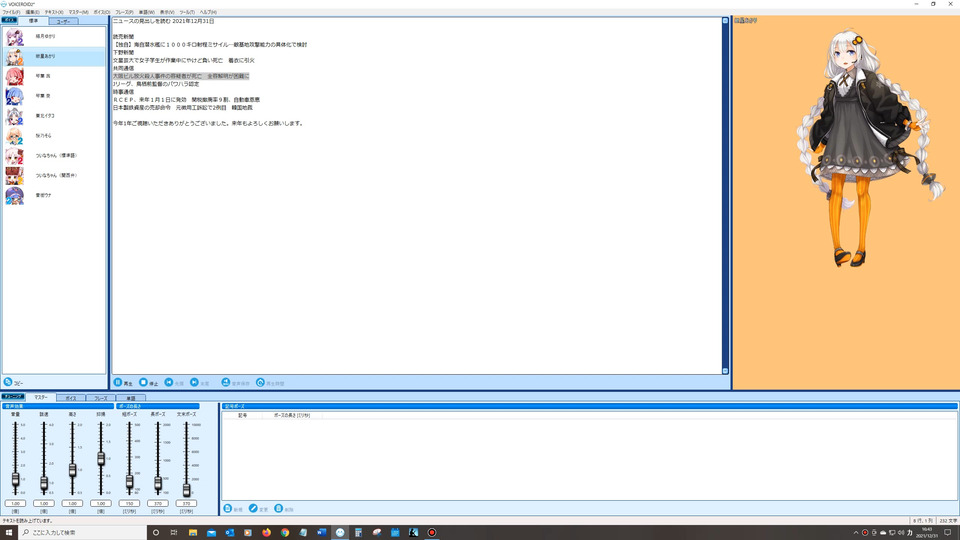Image resolution: width=960 pixels, height=540 pixels.
Task: Click the line starting with ＲＣＥＰ
Action: (186, 100)
